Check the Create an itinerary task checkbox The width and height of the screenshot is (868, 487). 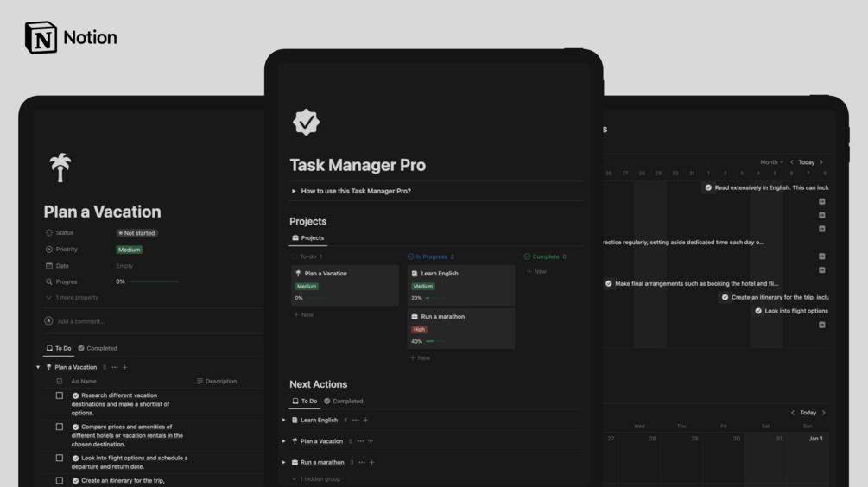click(60, 480)
